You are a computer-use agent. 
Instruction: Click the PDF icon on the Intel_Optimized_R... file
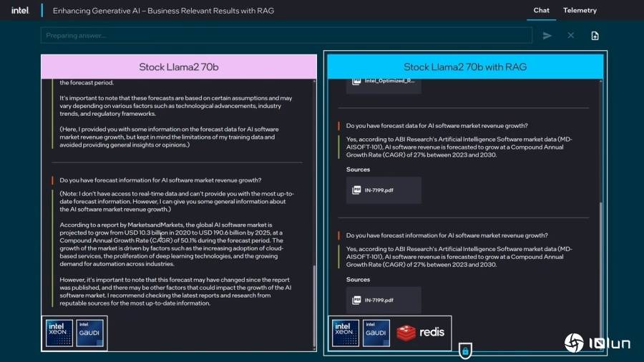(x=356, y=81)
